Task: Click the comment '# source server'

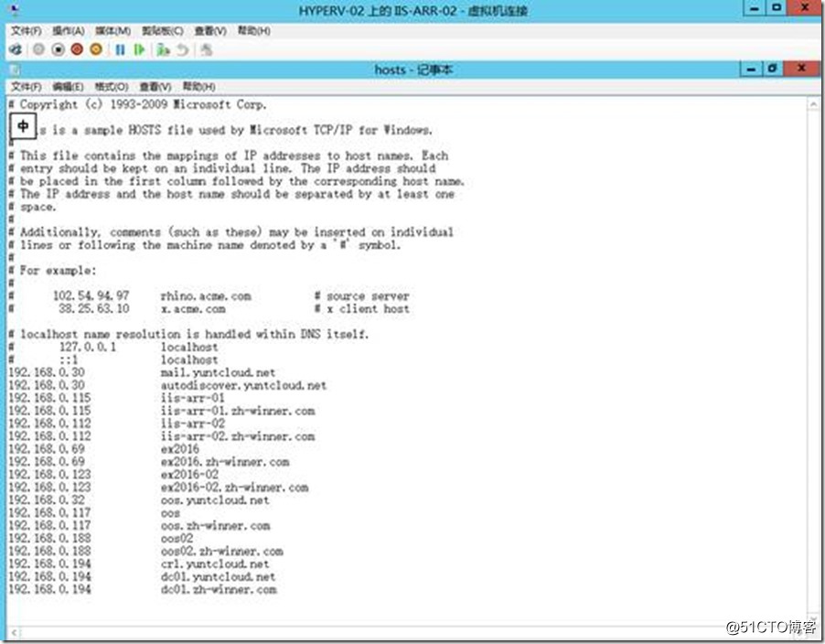Action: (x=361, y=295)
